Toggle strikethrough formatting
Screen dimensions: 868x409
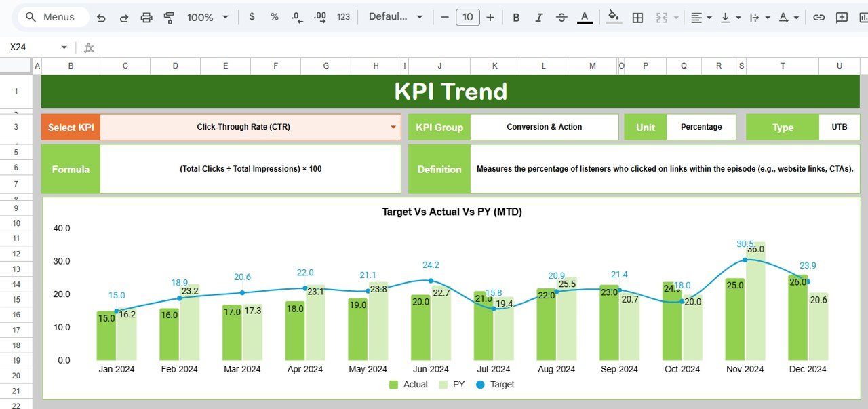tap(561, 17)
